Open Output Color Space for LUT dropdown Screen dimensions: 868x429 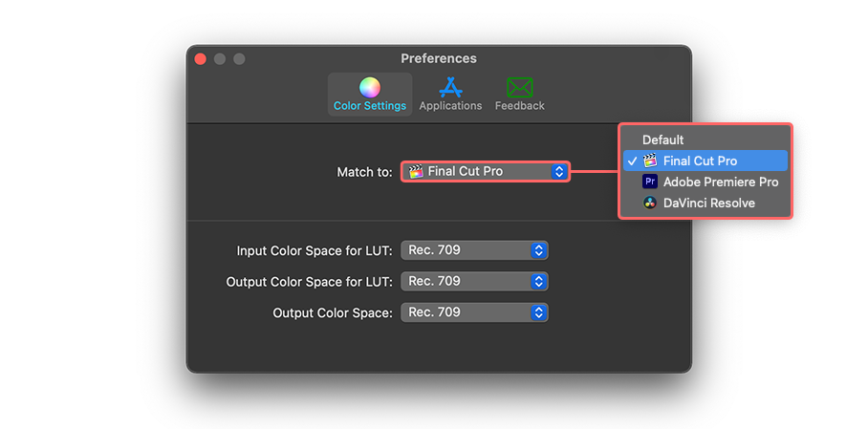coord(474,281)
